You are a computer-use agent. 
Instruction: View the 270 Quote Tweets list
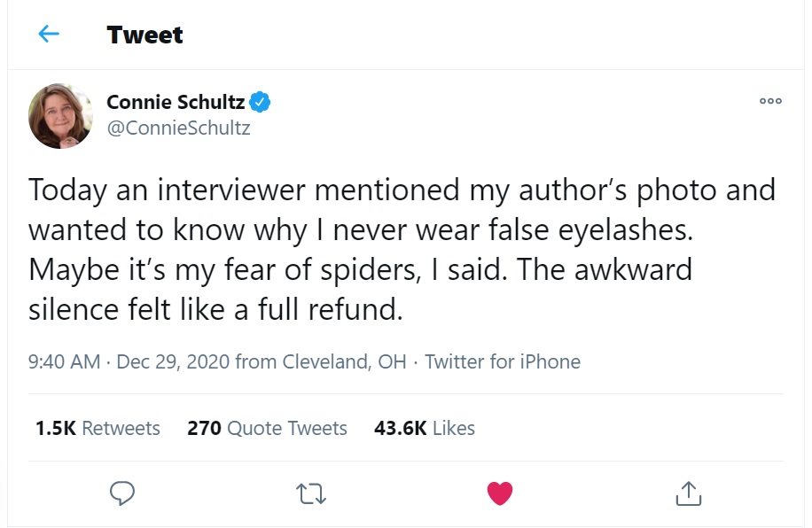point(267,428)
